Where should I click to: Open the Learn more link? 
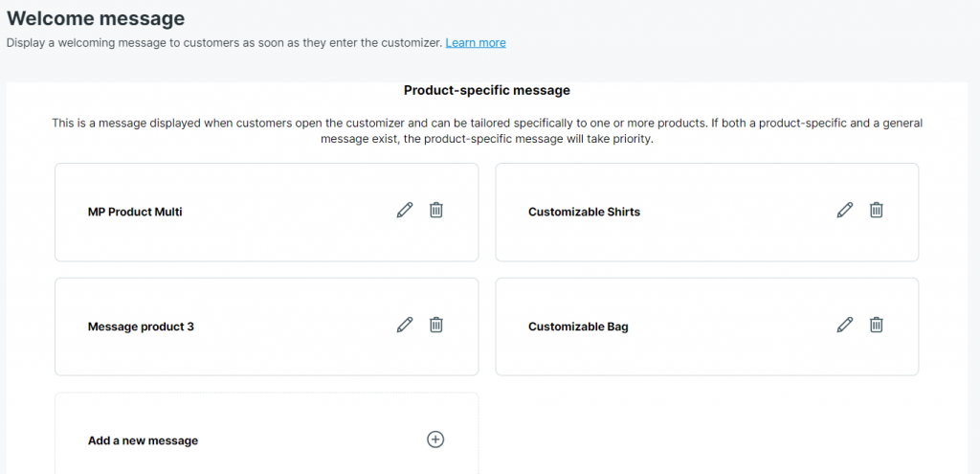[476, 42]
